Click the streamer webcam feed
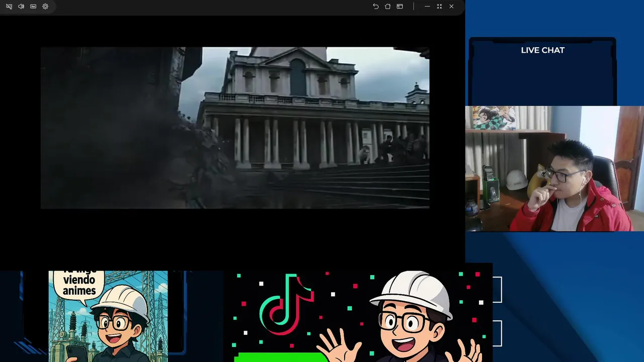The height and width of the screenshot is (362, 644). click(x=554, y=168)
